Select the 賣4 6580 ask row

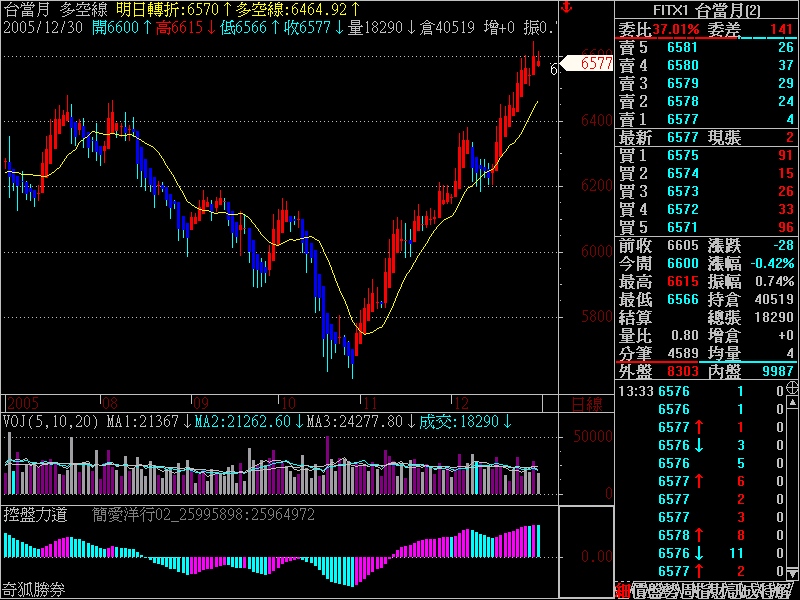pyautogui.click(x=706, y=65)
